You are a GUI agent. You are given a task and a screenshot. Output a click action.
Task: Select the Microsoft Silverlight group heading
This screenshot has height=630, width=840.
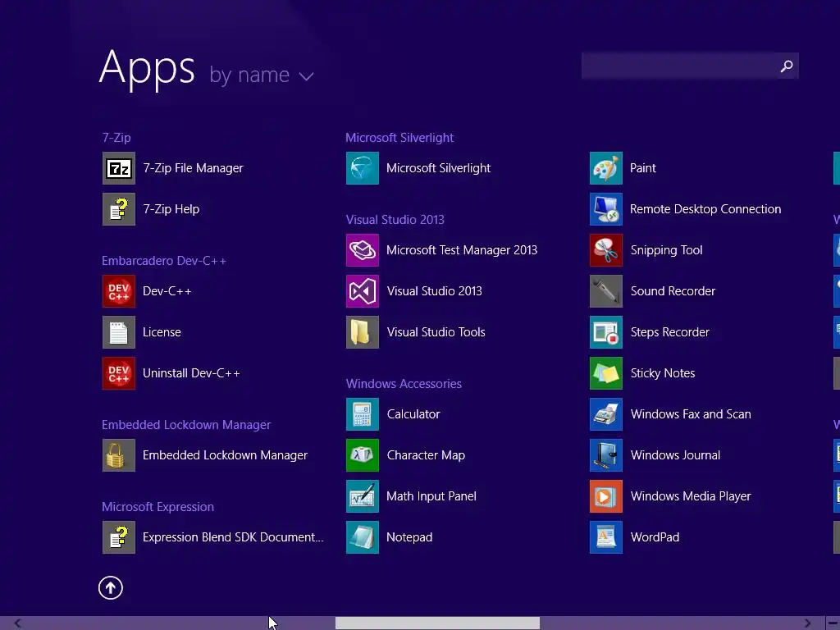tap(399, 138)
